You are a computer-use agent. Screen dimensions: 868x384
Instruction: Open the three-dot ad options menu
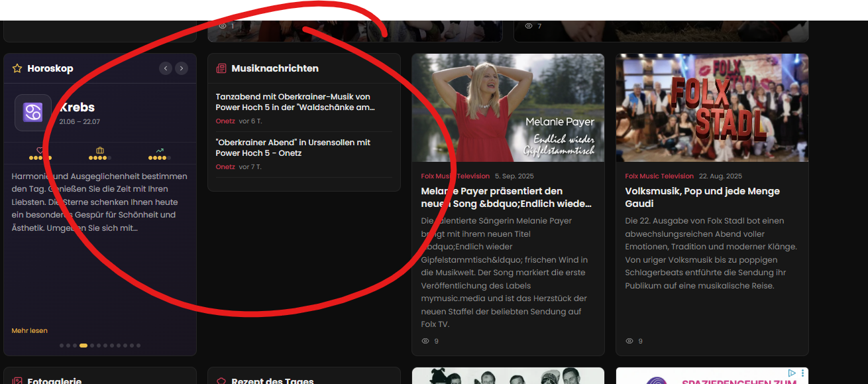coord(802,373)
